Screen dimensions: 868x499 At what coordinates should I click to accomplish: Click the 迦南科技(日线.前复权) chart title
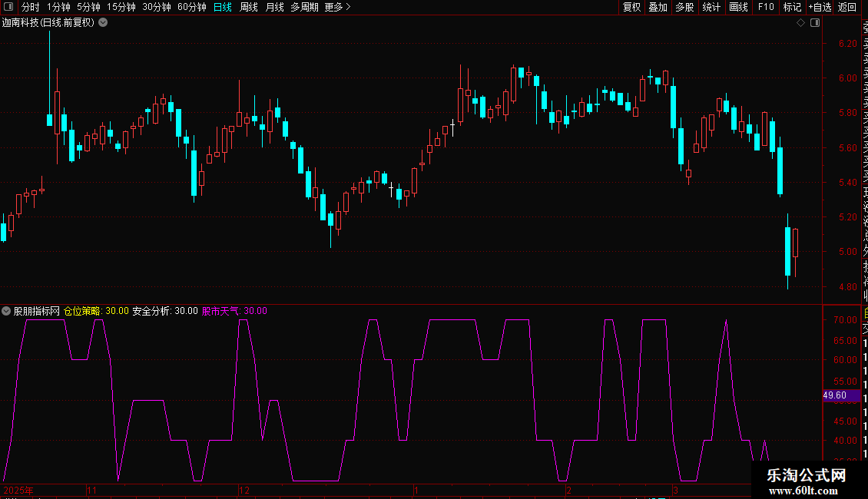[48, 23]
